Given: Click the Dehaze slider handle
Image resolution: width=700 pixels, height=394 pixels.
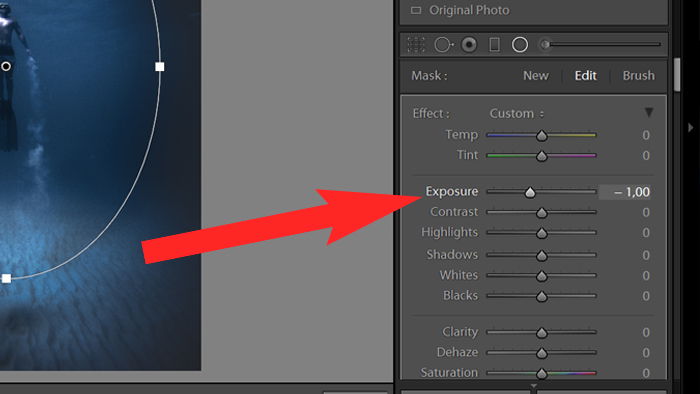Looking at the screenshot, I should (x=542, y=353).
